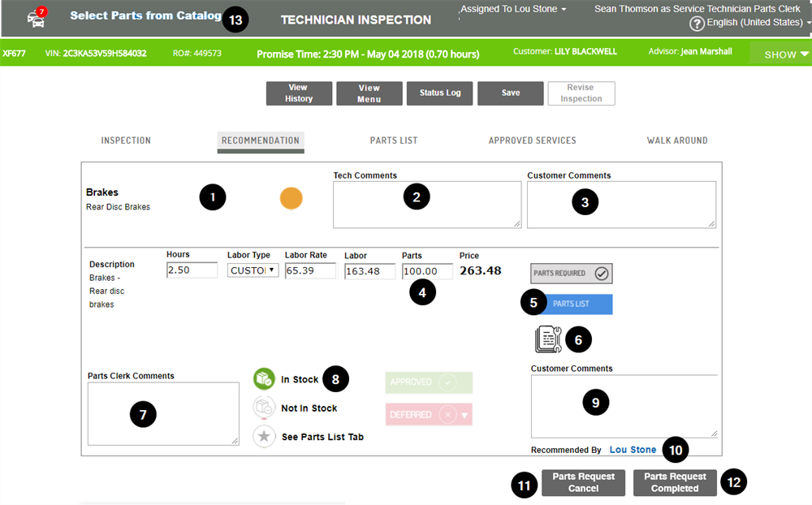Toggle the Not In Stock parts status
This screenshot has height=505, width=812.
[264, 408]
